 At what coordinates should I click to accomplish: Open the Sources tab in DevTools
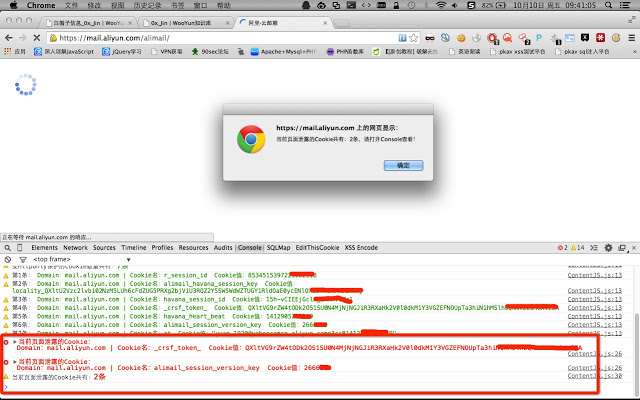click(x=104, y=248)
